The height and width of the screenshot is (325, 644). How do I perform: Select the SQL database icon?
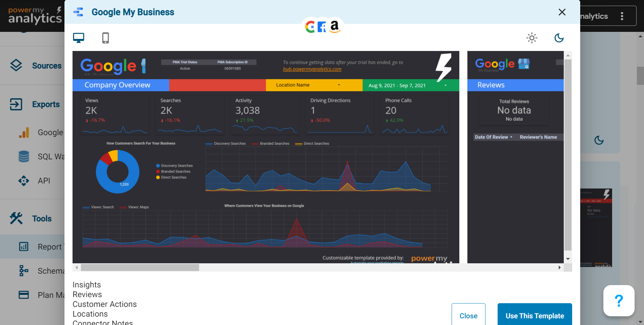(24, 157)
